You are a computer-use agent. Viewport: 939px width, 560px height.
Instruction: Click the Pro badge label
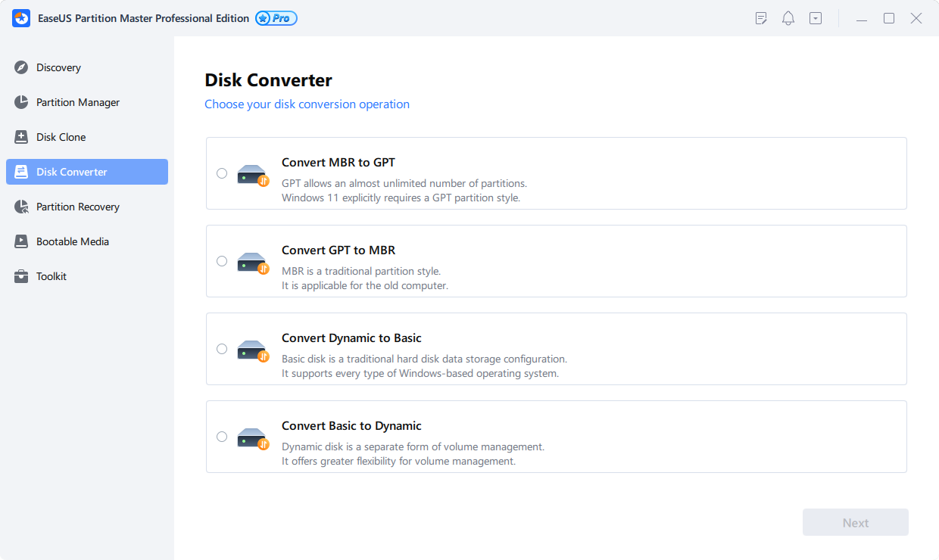[276, 17]
